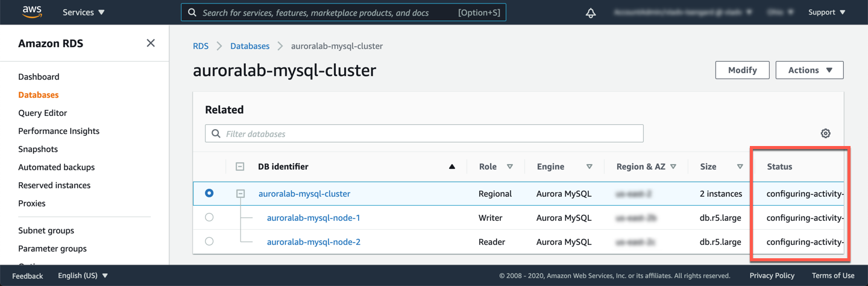Click the Writer role cell
Viewport: 868px width, 286px height.
pyautogui.click(x=492, y=218)
